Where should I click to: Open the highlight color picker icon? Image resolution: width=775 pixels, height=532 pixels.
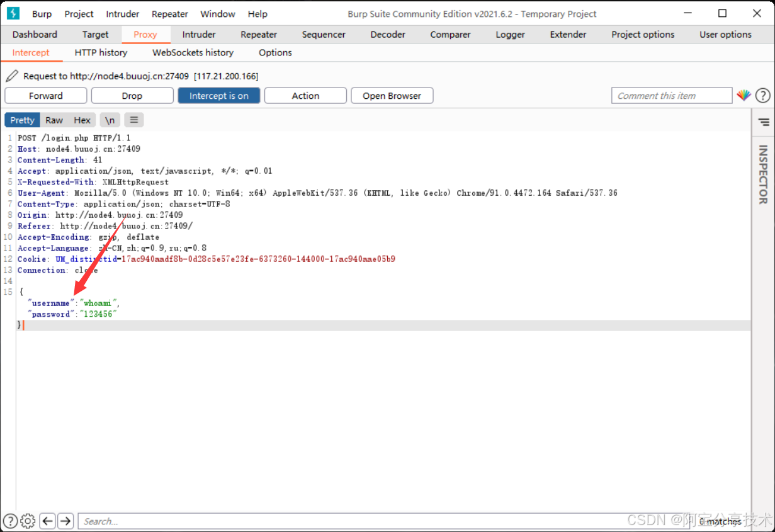coord(744,96)
